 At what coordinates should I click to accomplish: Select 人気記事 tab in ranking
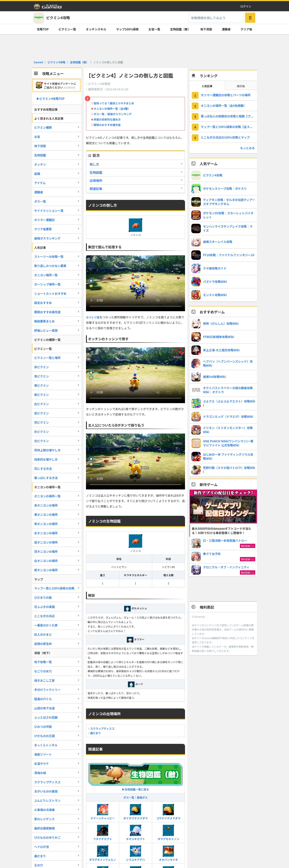click(x=207, y=86)
